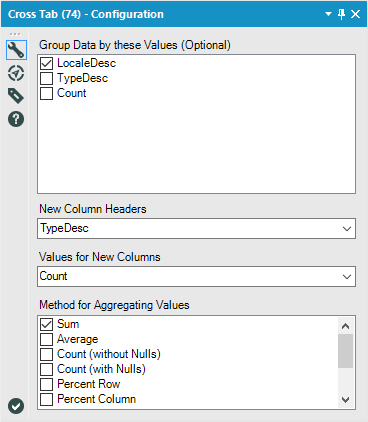Uncheck the Sum aggregation method
This screenshot has width=368, height=422.
46,324
